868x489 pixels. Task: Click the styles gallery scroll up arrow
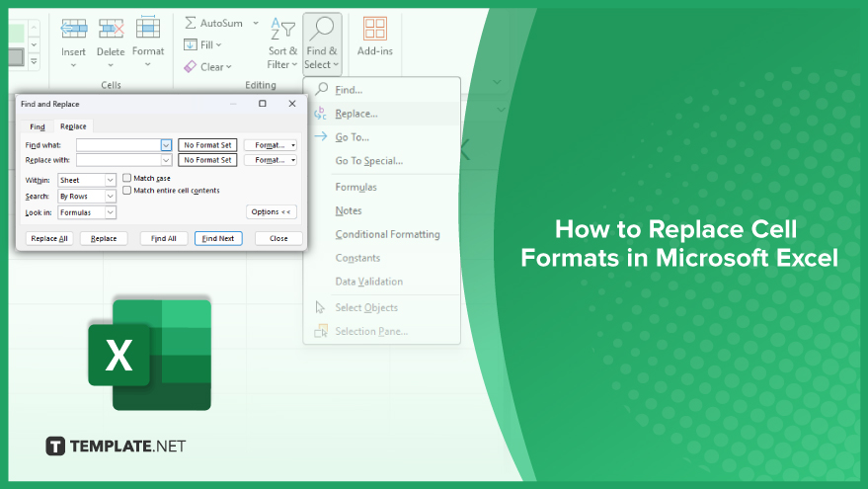(x=34, y=28)
